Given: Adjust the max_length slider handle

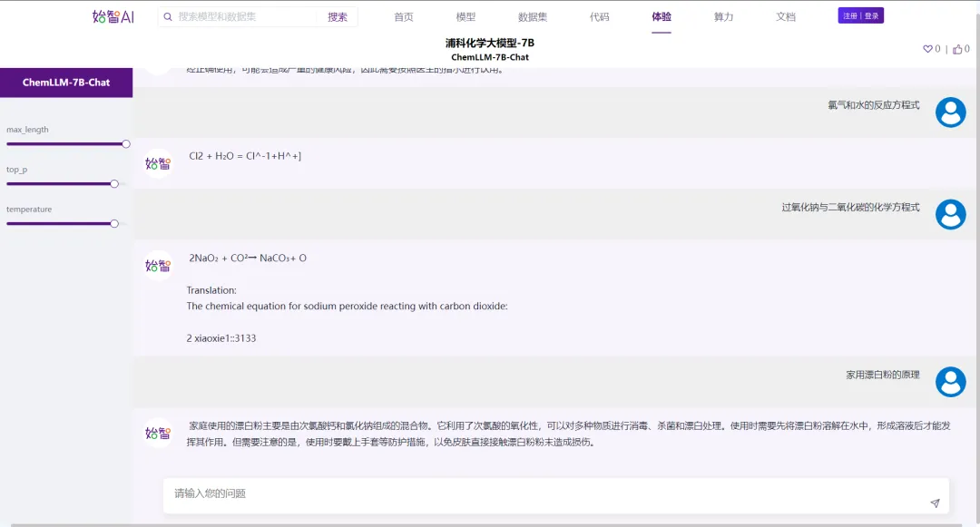Looking at the screenshot, I should (126, 144).
